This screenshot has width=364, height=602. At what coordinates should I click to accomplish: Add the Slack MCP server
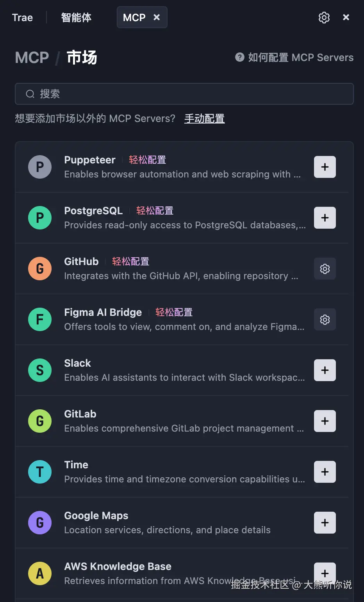click(x=325, y=370)
